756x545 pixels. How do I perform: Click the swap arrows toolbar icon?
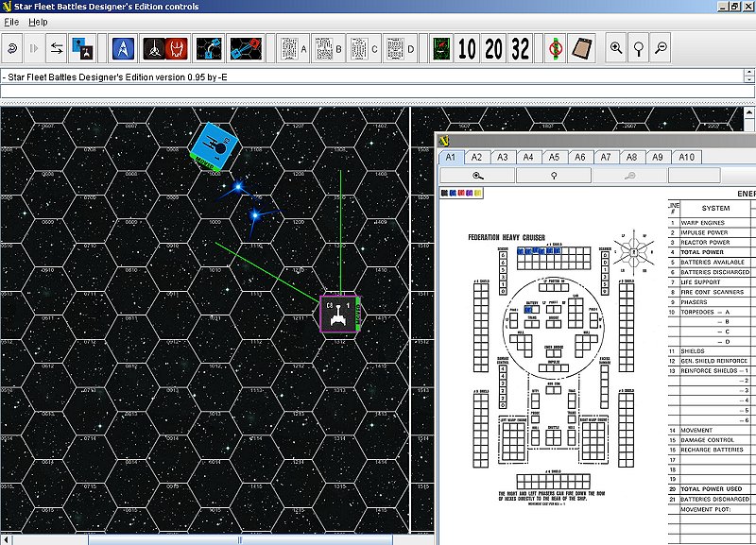pos(57,48)
